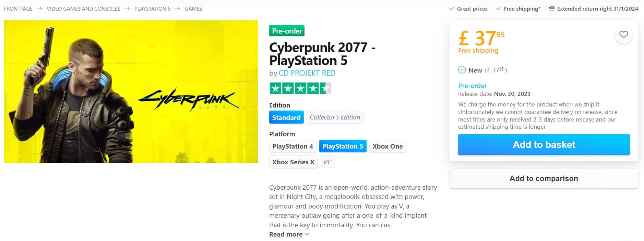
Task: Go to PLAYSTATION 5 breadcrumb
Action: (152, 9)
